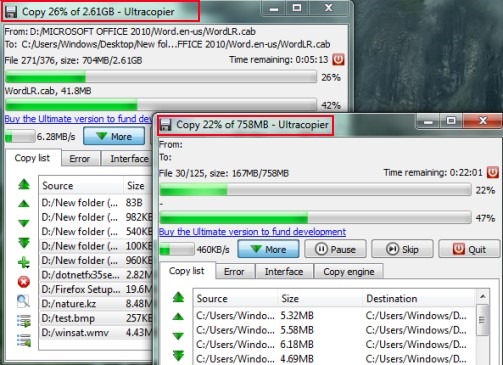Click the move-to-top double arrow in the front window
The image size is (503, 365).
tap(178, 297)
